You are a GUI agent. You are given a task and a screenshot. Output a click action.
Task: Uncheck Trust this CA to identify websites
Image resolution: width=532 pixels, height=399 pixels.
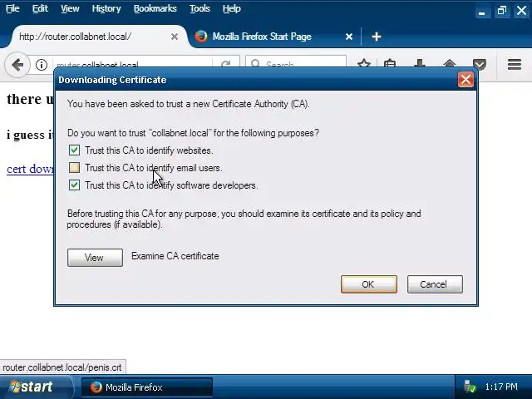tap(74, 150)
